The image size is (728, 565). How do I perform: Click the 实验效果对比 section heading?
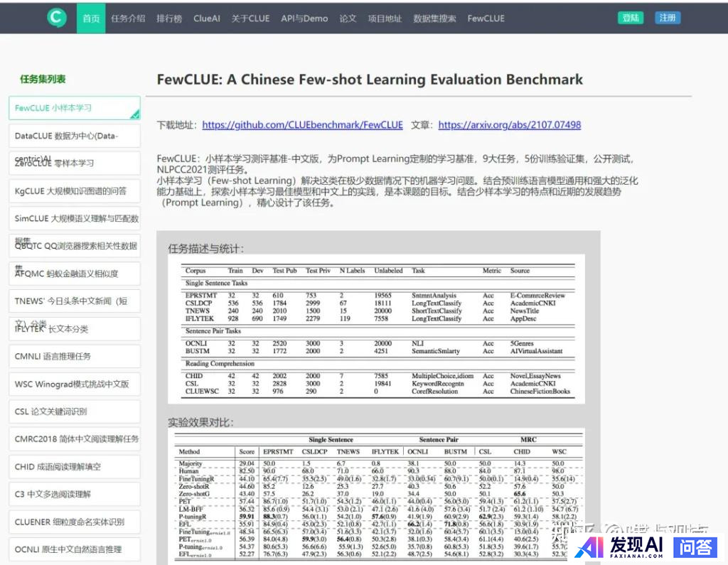[200, 422]
